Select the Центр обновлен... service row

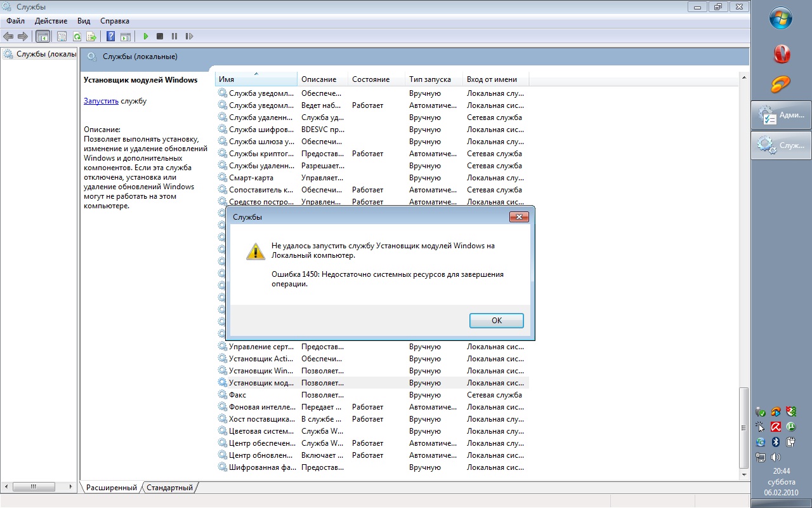point(372,455)
